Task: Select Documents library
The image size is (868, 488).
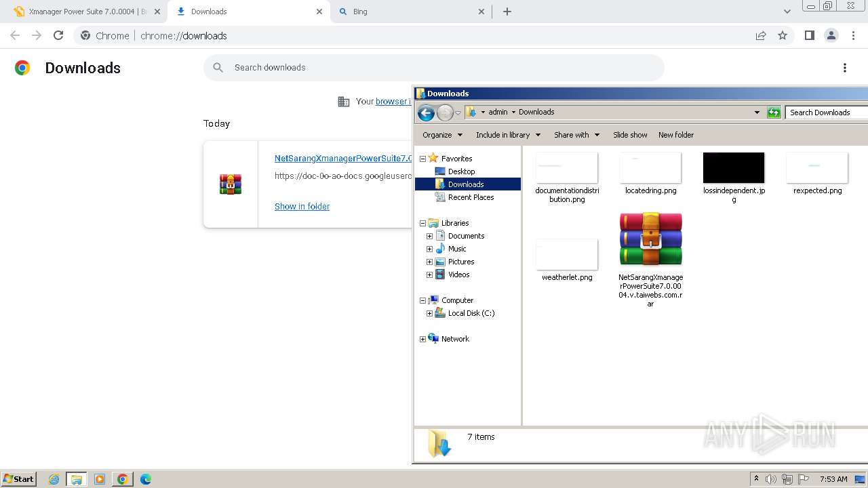Action: (x=466, y=236)
